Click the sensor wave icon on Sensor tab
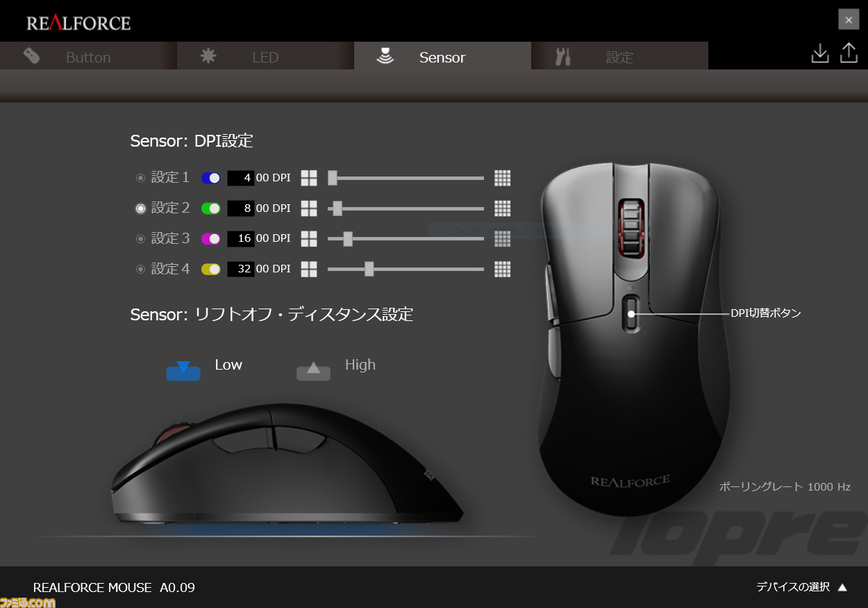This screenshot has width=868, height=608. [385, 56]
